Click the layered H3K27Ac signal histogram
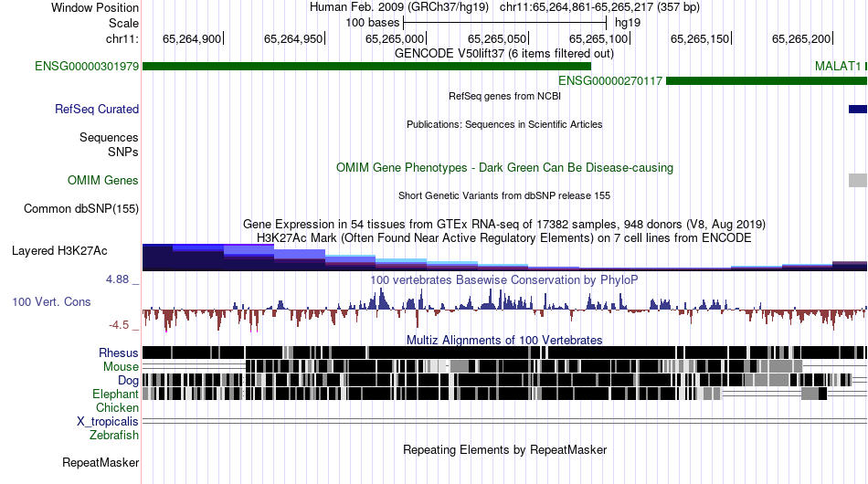The width and height of the screenshot is (868, 484). click(504, 258)
